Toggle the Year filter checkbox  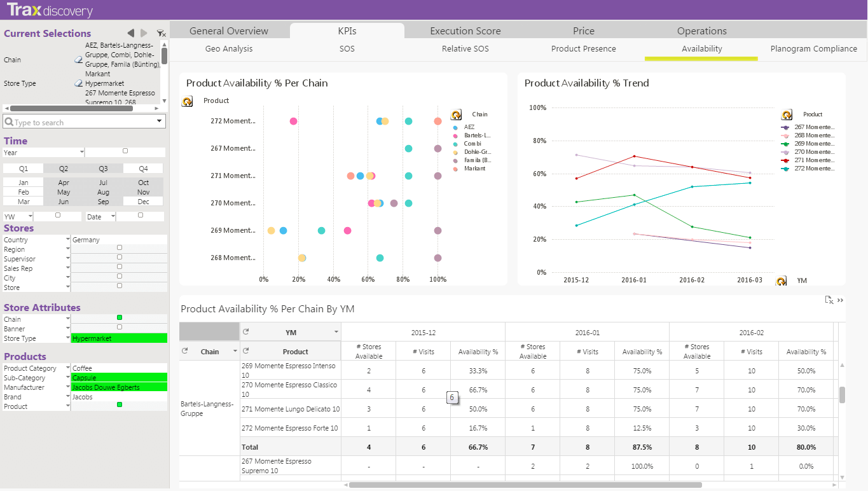point(125,151)
